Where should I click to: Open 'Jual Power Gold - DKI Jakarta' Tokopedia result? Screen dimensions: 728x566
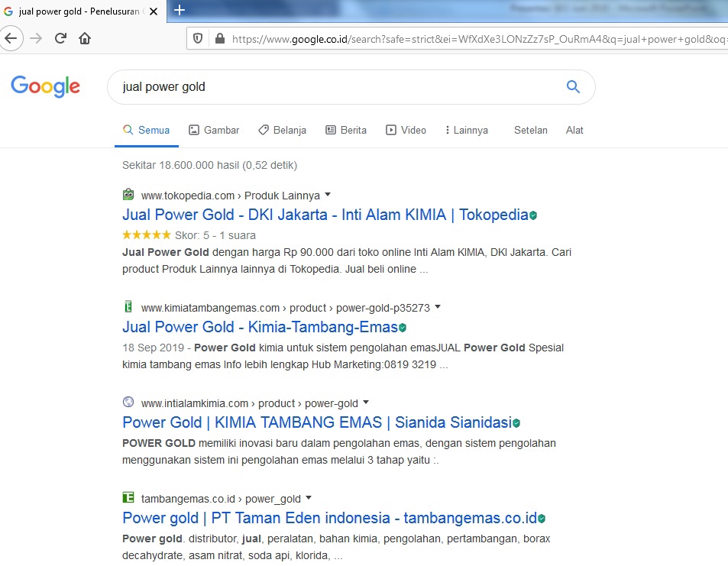coord(325,215)
